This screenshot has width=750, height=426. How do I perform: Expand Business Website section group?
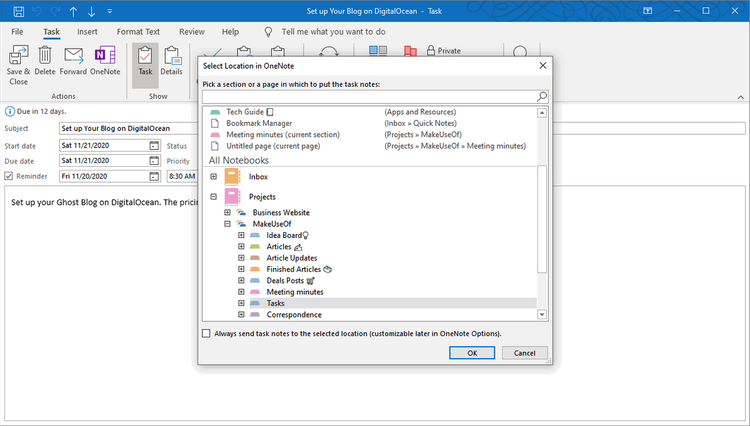tap(228, 212)
